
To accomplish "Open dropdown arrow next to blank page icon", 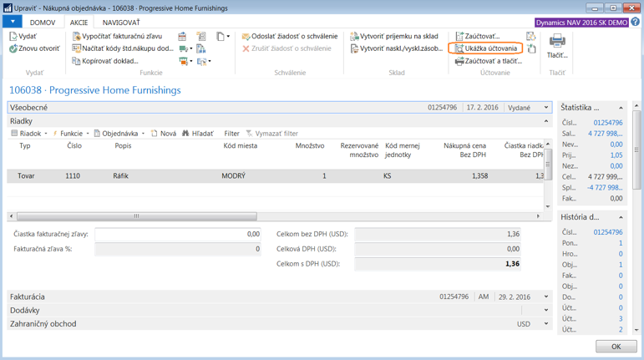I will 228,37.
